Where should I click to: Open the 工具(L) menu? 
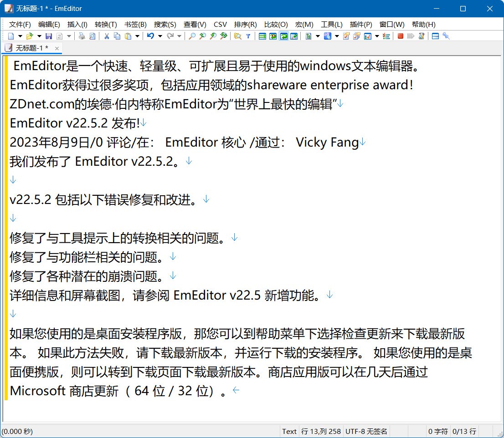point(332,25)
